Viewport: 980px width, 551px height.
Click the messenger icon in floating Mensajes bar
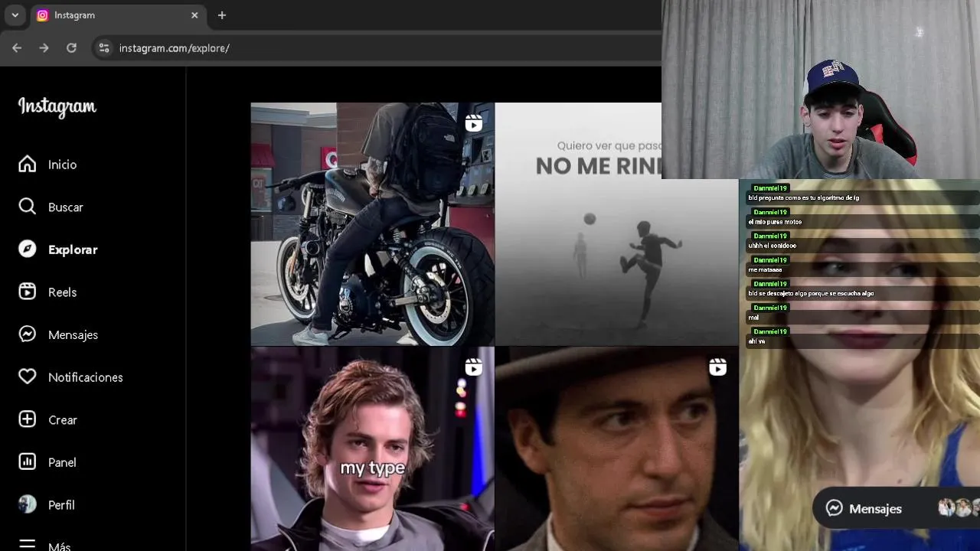click(835, 508)
